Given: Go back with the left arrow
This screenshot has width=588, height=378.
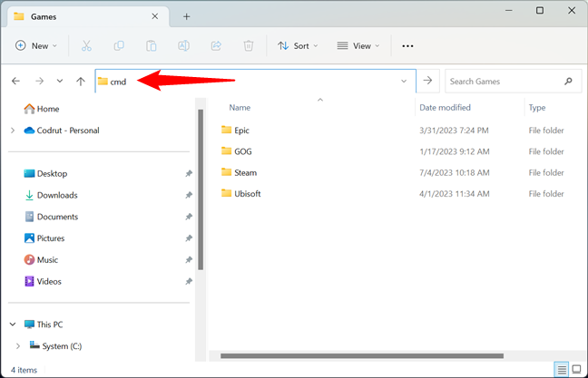Looking at the screenshot, I should [x=15, y=81].
